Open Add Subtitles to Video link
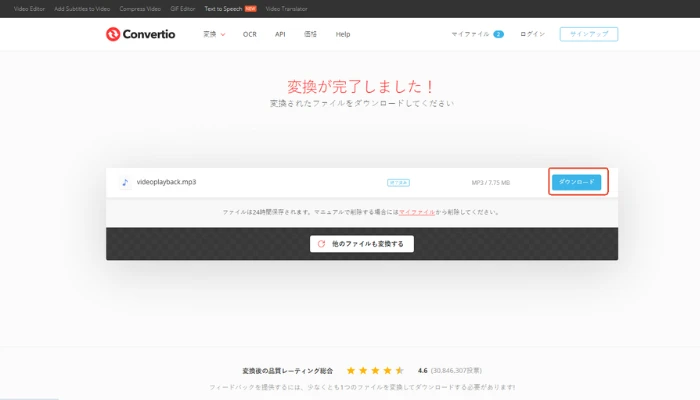Image resolution: width=700 pixels, height=400 pixels. (x=82, y=8)
